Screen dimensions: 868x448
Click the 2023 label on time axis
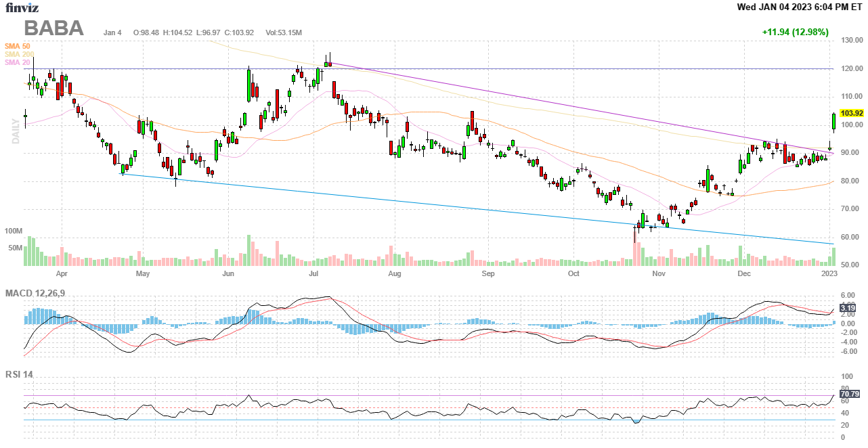pos(829,274)
